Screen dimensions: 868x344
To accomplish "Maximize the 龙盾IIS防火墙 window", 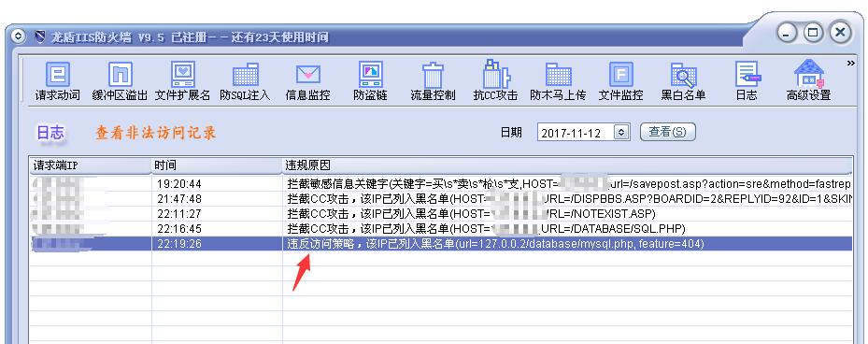I will pyautogui.click(x=813, y=33).
